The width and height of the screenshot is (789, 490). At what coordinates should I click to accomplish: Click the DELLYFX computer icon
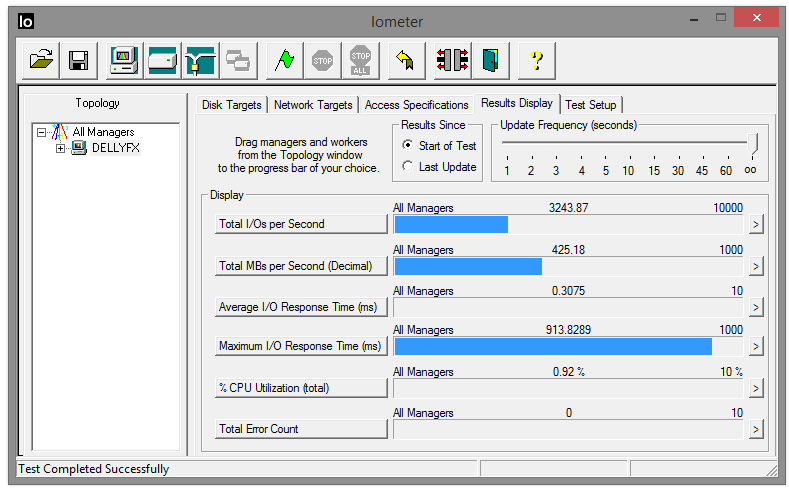click(78, 148)
